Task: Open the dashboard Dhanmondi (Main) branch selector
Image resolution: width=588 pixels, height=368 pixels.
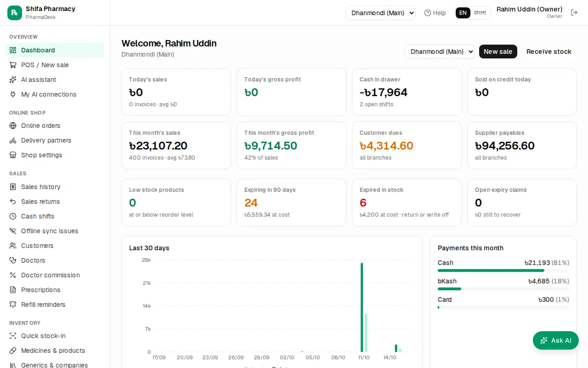Action: (x=440, y=52)
